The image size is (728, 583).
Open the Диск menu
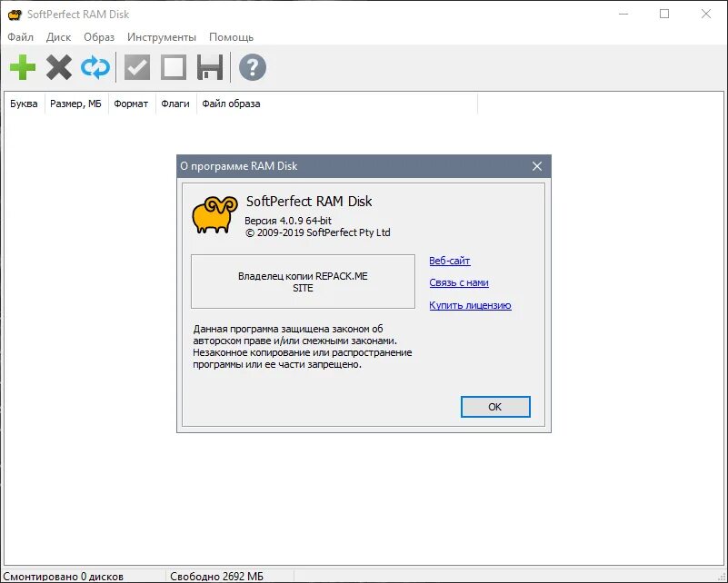click(58, 37)
